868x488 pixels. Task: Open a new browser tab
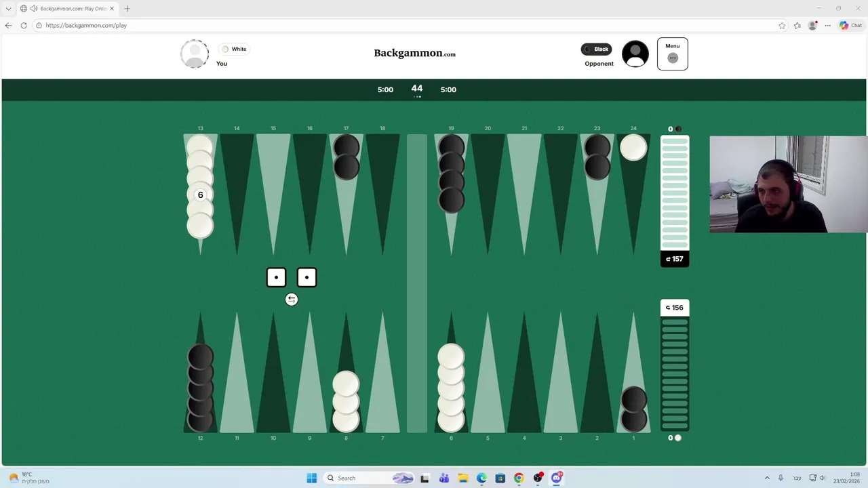click(127, 9)
